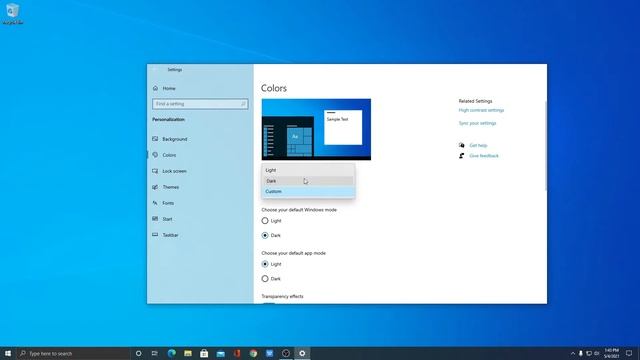Click the microphone tray icon

pyautogui.click(x=580, y=353)
